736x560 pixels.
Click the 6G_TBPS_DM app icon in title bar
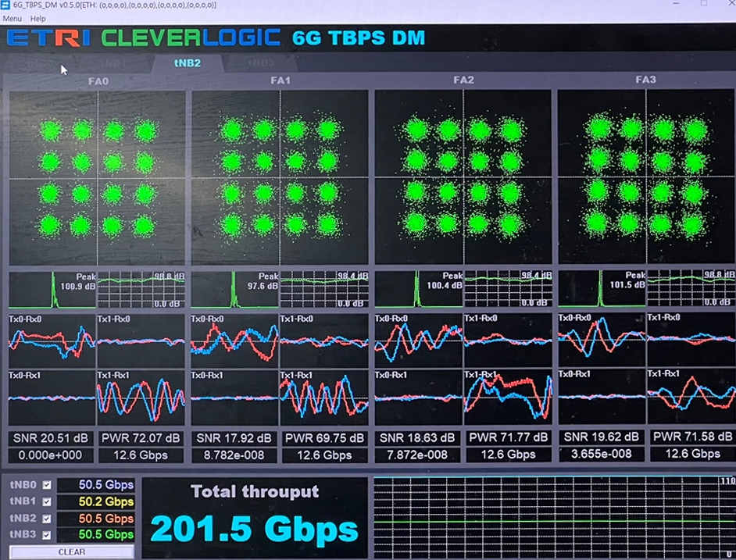(x=5, y=5)
